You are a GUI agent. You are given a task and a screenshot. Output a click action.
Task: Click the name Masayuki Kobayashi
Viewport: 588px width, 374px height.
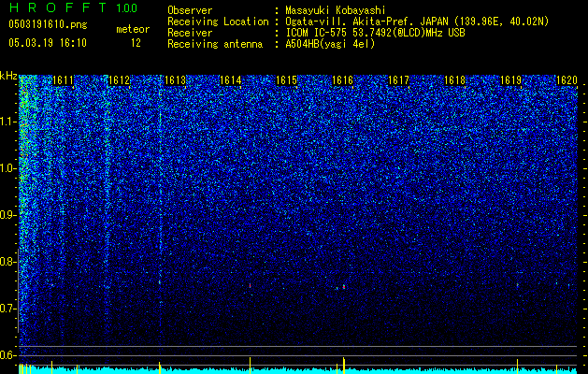(x=336, y=10)
